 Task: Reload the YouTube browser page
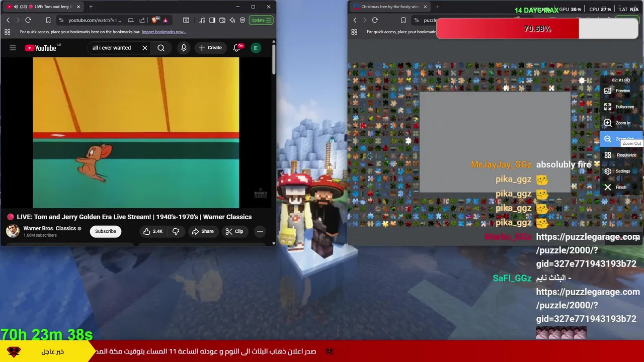tap(28, 20)
